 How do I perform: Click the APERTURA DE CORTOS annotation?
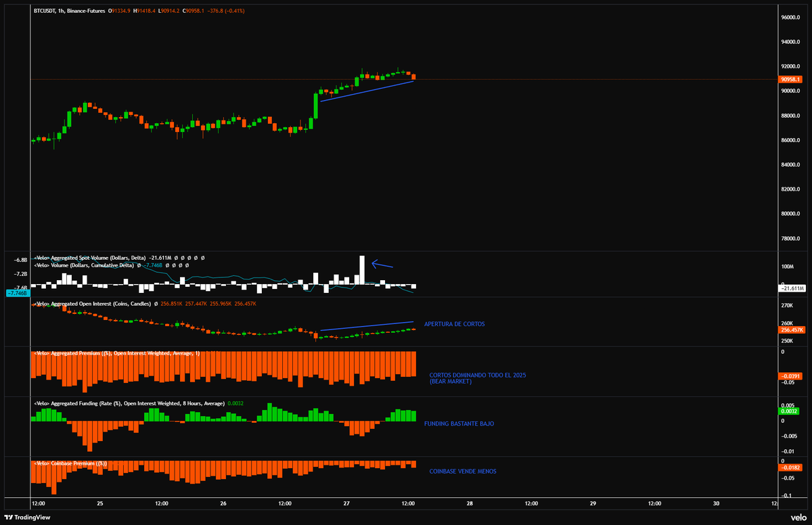[x=454, y=324]
